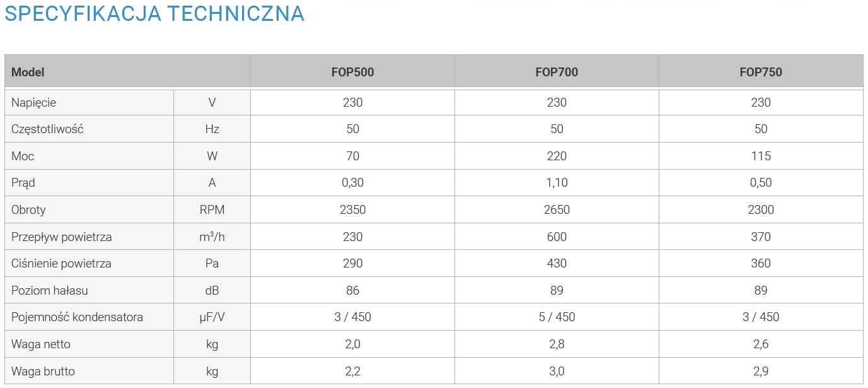The height and width of the screenshot is (388, 868).
Task: Select the Obroty value 2300 for FOP750
Action: (x=761, y=209)
